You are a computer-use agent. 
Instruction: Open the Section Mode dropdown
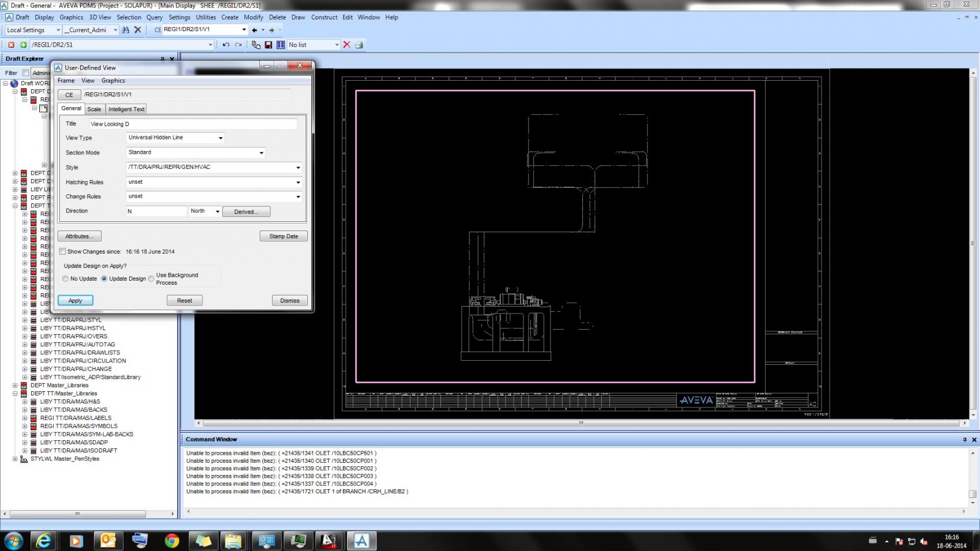point(261,153)
